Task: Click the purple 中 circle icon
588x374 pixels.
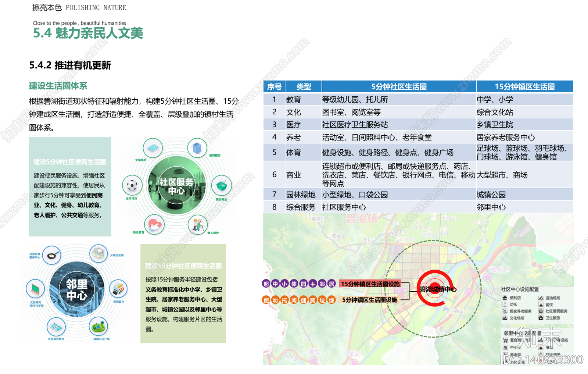Action: coord(275,284)
